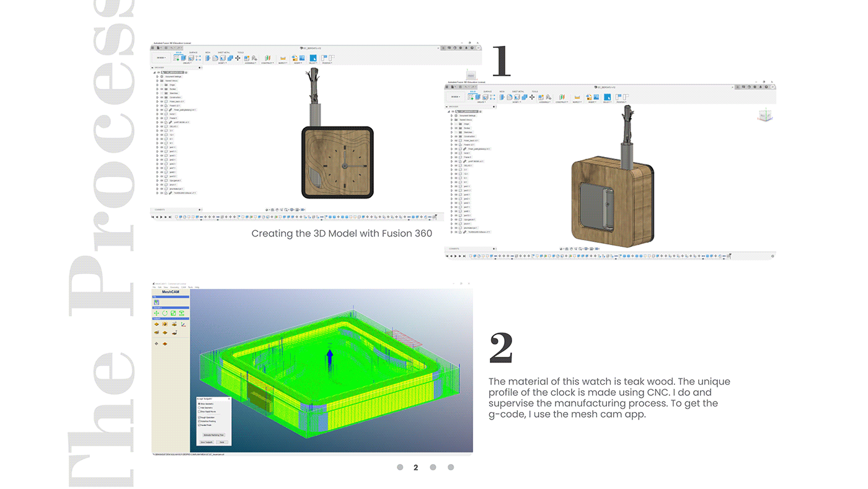Open Help icon in perspective-view Fusion window

pyautogui.click(x=766, y=87)
